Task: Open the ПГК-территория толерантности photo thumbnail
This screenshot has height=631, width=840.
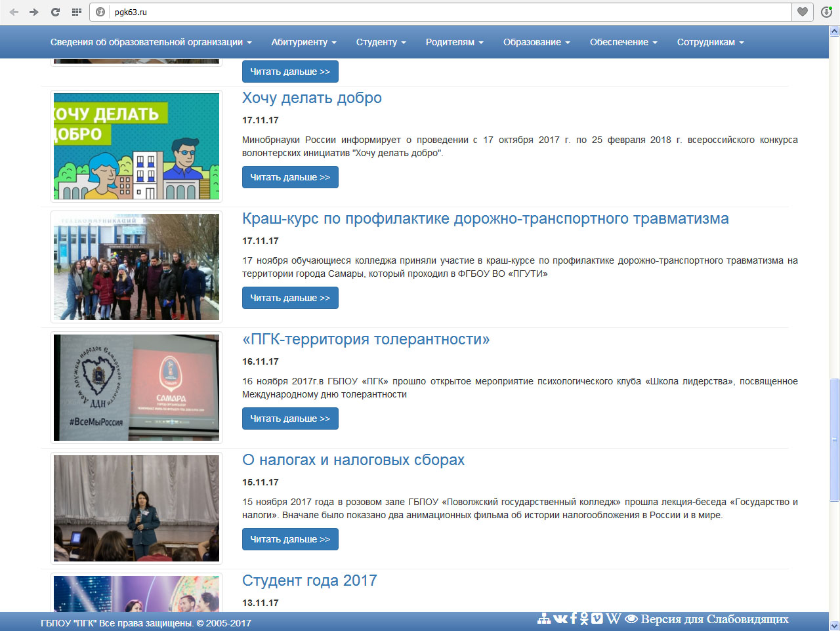Action: (136, 388)
